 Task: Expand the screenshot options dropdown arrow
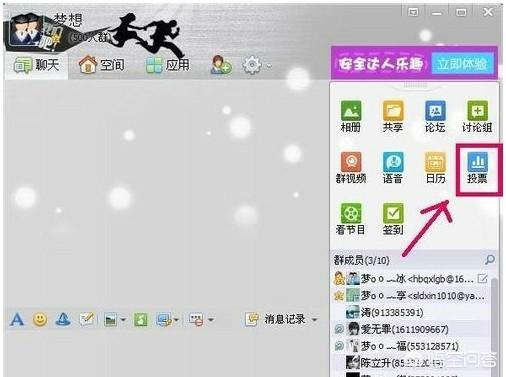point(176,320)
